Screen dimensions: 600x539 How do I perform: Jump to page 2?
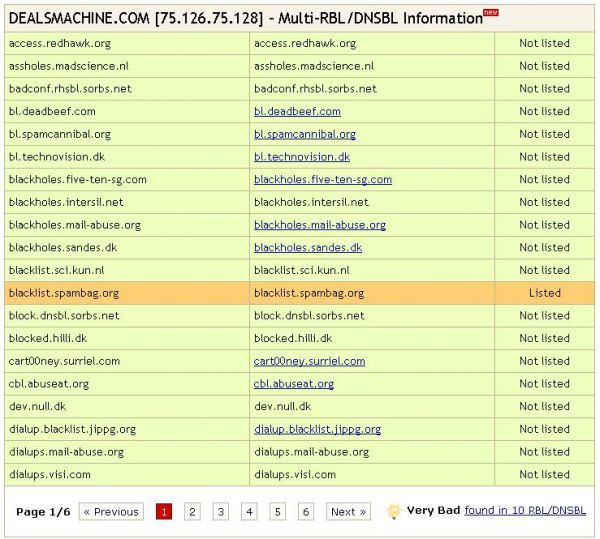pyautogui.click(x=192, y=512)
